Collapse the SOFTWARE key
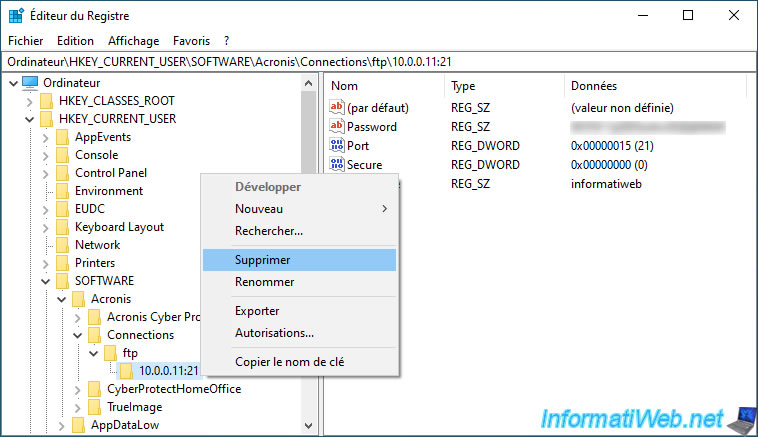Screen dimensions: 758x437 click(45, 281)
